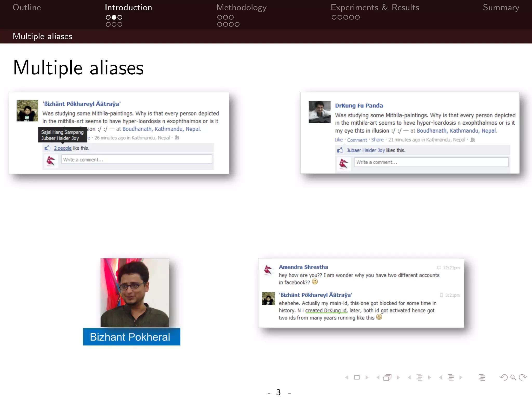Jump to Experiments & Results section

375,8
